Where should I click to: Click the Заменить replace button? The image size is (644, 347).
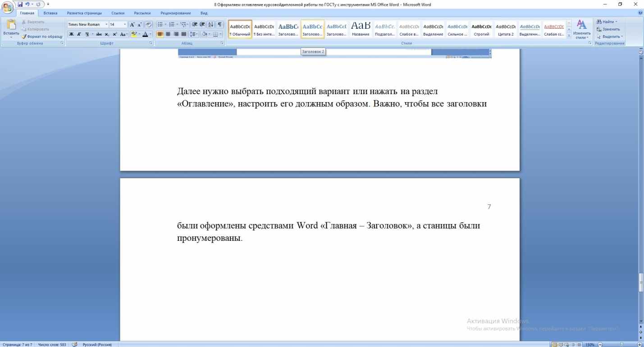coord(608,29)
